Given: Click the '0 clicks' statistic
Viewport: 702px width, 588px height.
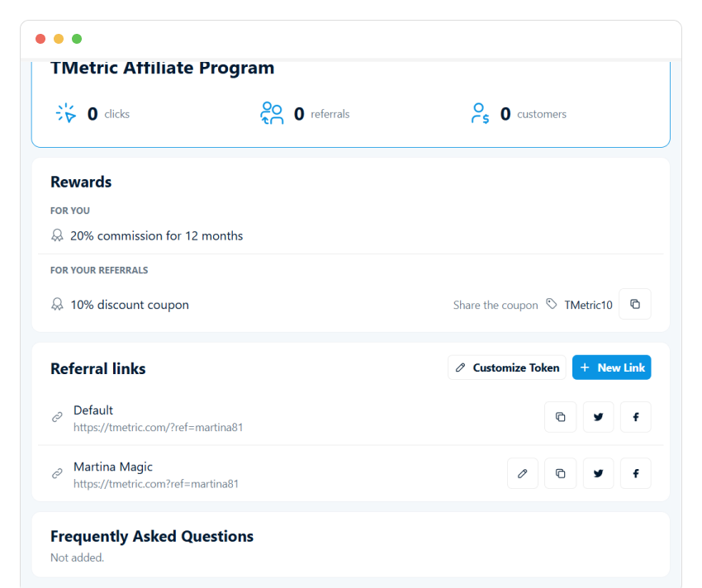Looking at the screenshot, I should (x=108, y=114).
